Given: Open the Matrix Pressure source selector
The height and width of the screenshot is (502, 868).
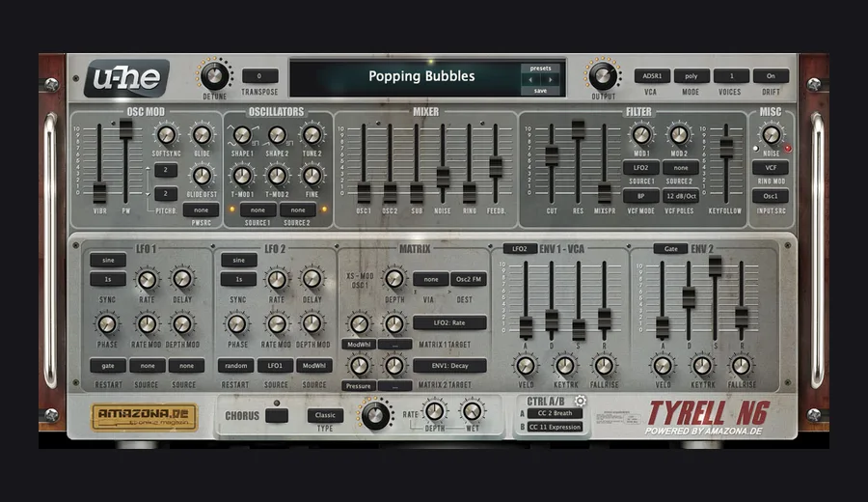Looking at the screenshot, I should click(358, 386).
